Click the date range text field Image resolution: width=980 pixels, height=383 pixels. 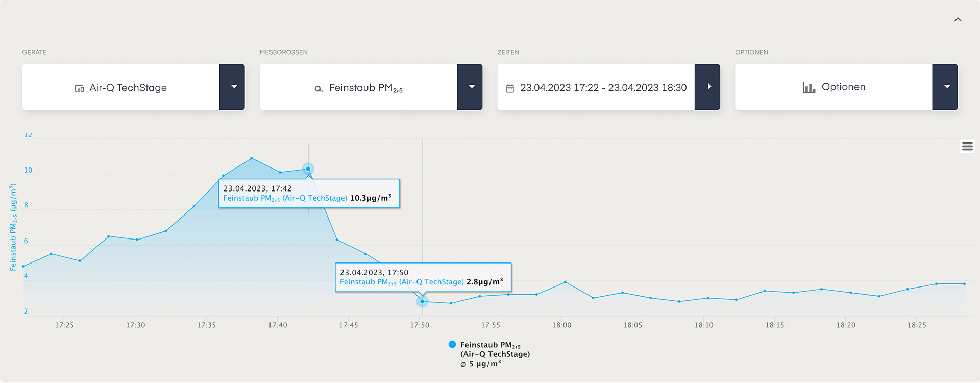pyautogui.click(x=603, y=88)
